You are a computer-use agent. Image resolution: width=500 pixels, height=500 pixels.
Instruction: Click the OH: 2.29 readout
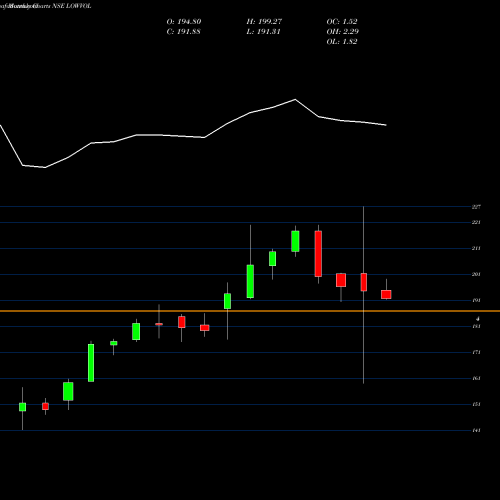tap(342, 32)
